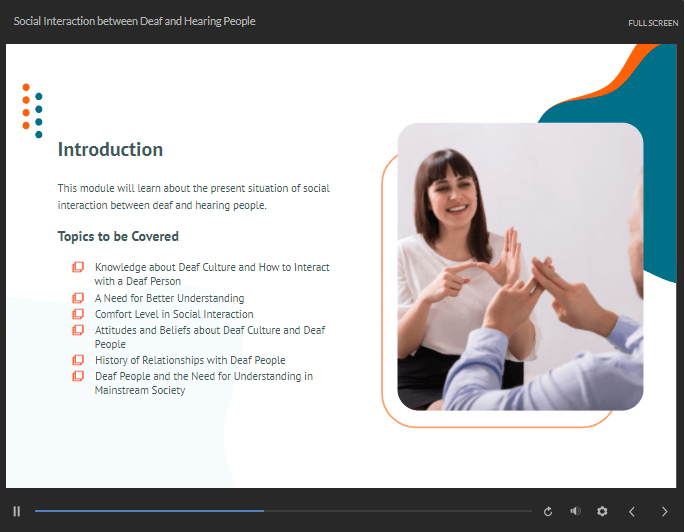
Task: Mute the audio volume icon
Action: (575, 511)
